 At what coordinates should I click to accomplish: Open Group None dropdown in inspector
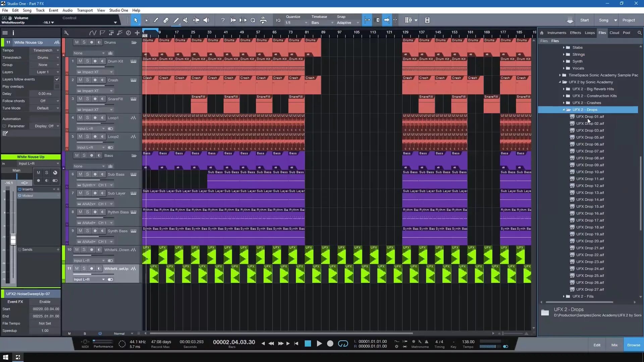pos(45,65)
